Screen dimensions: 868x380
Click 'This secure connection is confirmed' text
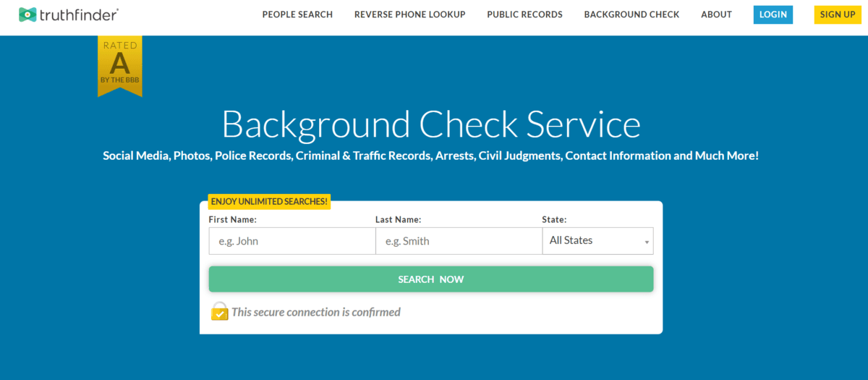[x=315, y=312]
